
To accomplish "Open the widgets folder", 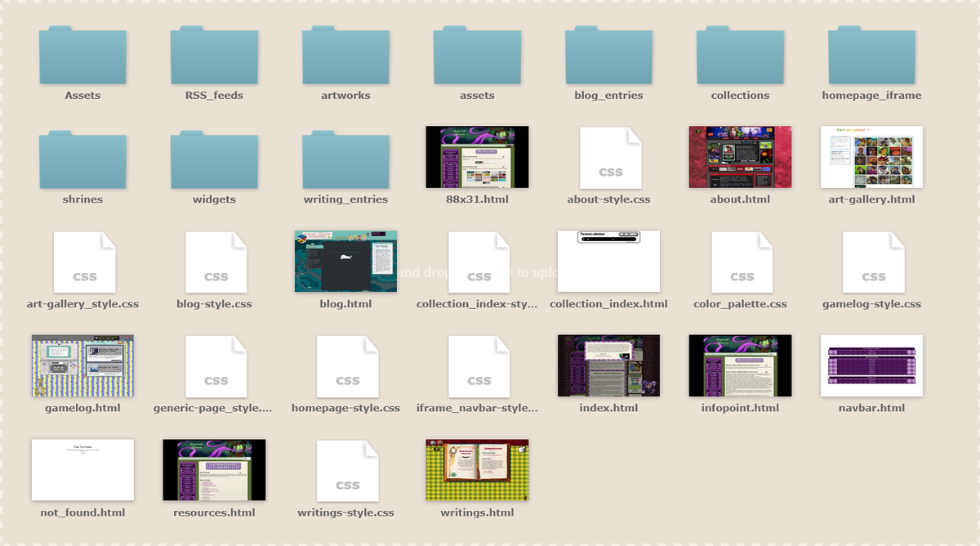I will (214, 159).
